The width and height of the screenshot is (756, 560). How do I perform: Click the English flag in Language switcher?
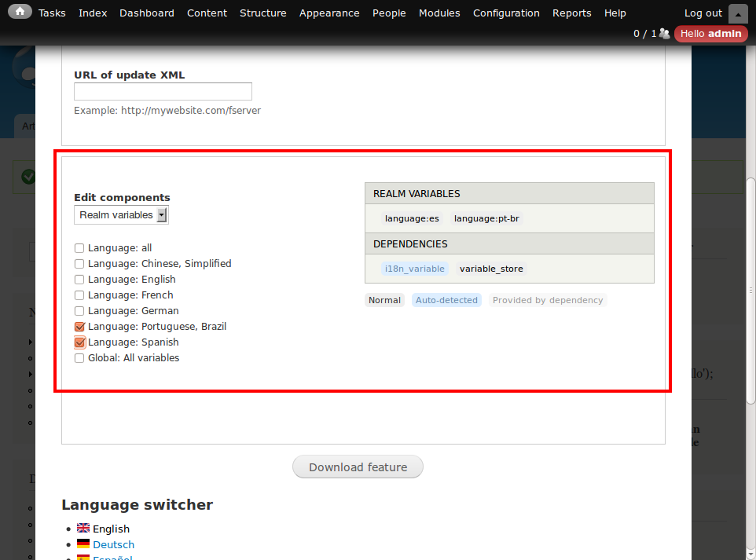tap(83, 529)
